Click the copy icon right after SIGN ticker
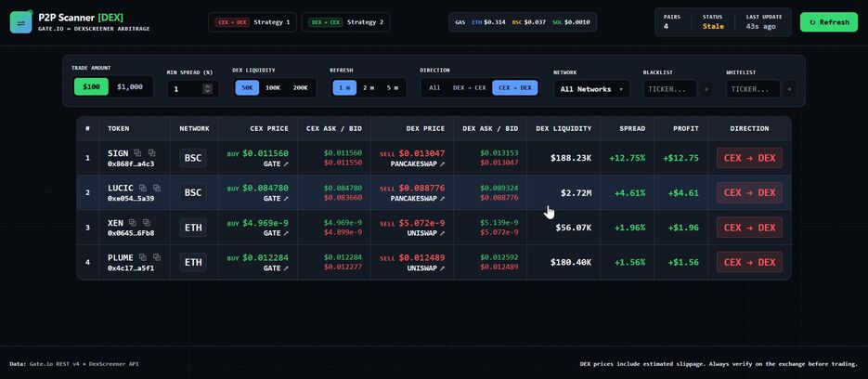Screen dimensions: 868x379 coord(137,153)
